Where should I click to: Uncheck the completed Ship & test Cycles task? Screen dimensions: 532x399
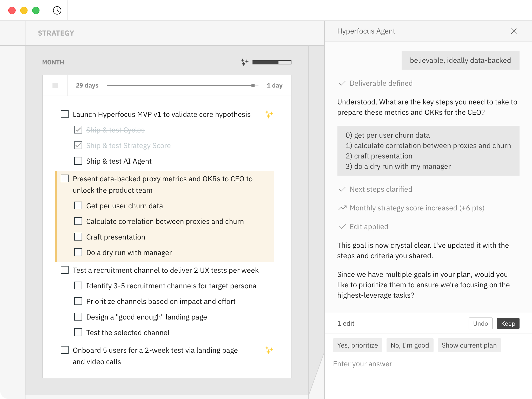tap(78, 130)
